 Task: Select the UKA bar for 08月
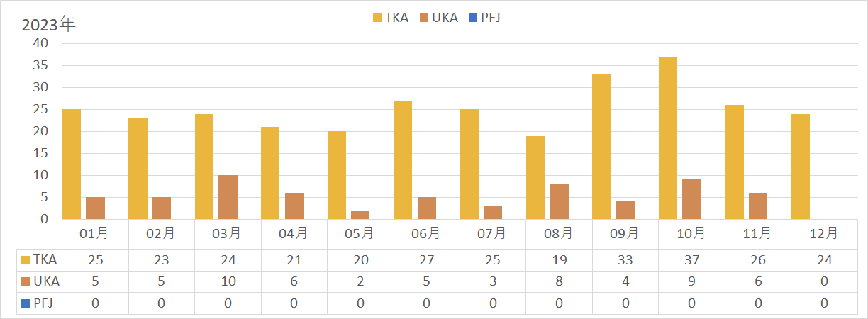coord(560,201)
